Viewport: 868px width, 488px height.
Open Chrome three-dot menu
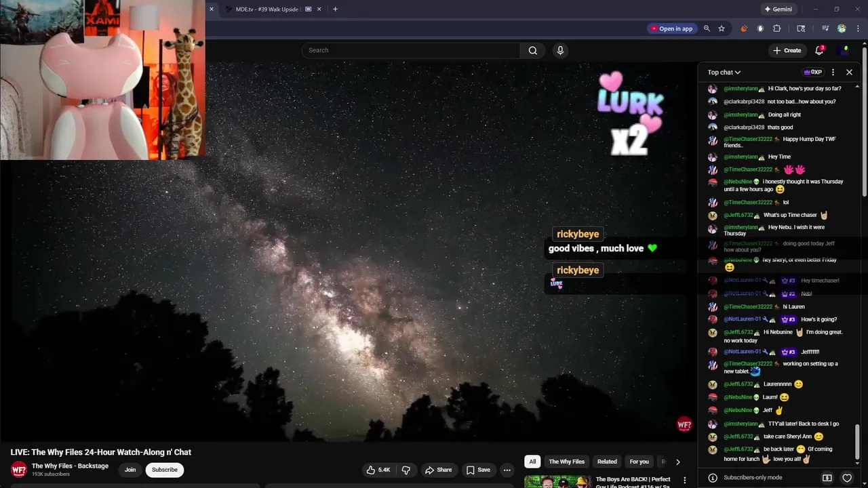(857, 28)
